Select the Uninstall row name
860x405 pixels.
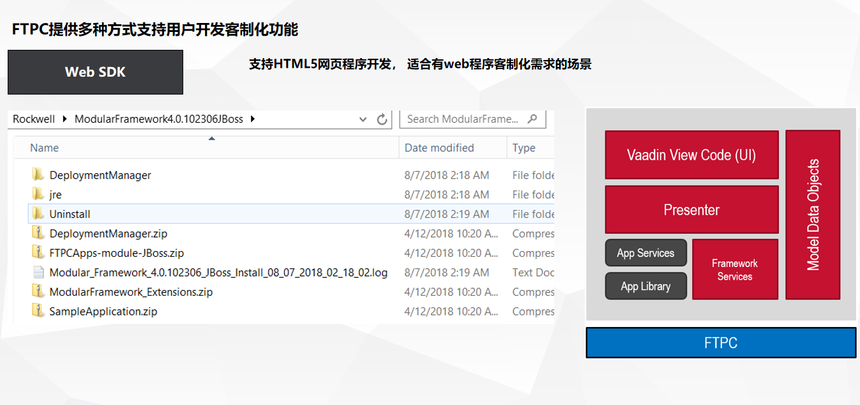pyautogui.click(x=70, y=214)
